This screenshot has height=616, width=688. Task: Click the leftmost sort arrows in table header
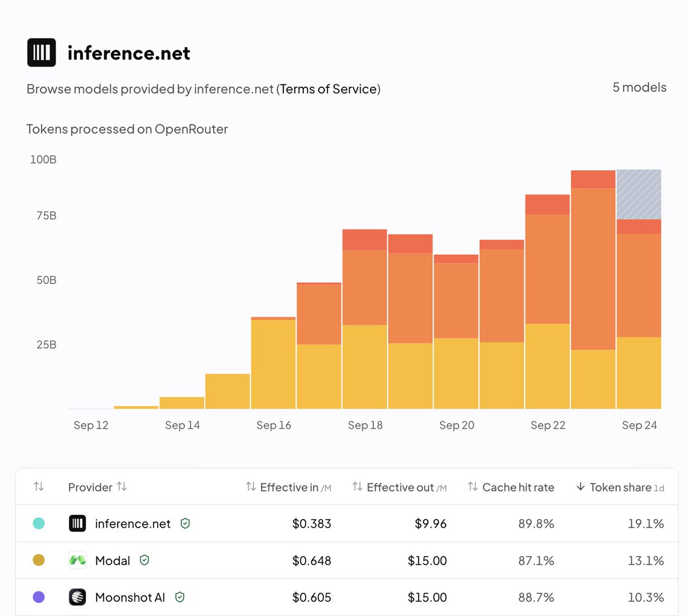[x=39, y=486]
